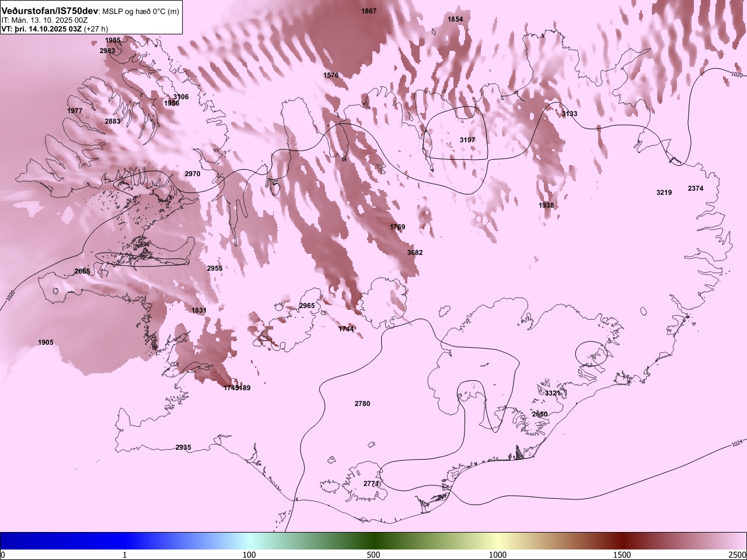Select the 'MSLP og hæð 0°C (m)' subtitle
This screenshot has width=747, height=560.
tap(141, 12)
